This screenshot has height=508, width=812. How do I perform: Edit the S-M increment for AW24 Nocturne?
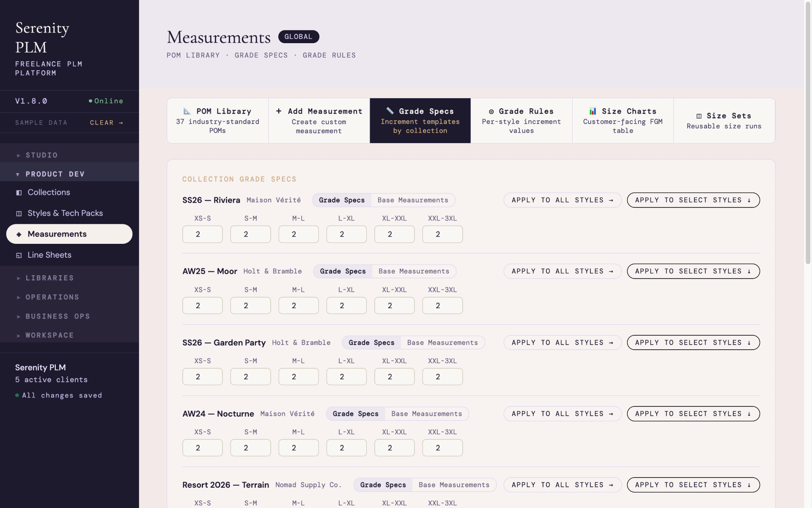click(250, 448)
